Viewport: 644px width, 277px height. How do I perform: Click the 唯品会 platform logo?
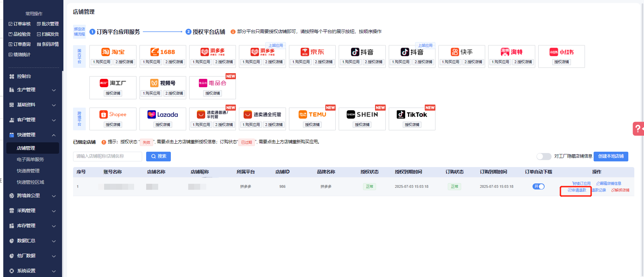pyautogui.click(x=213, y=83)
